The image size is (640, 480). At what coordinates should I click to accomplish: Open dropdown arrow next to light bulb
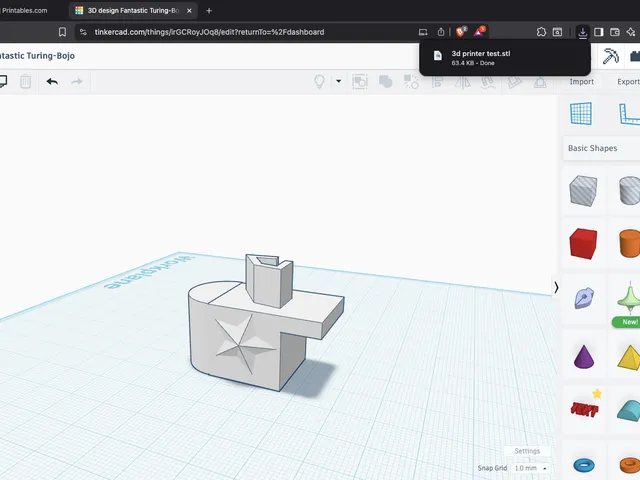338,81
